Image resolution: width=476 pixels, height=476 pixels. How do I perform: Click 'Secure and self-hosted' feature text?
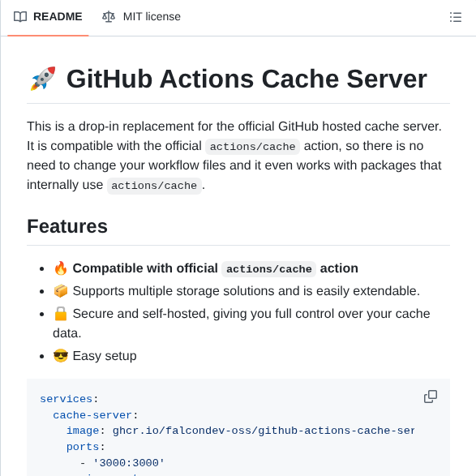pyautogui.click(x=242, y=323)
